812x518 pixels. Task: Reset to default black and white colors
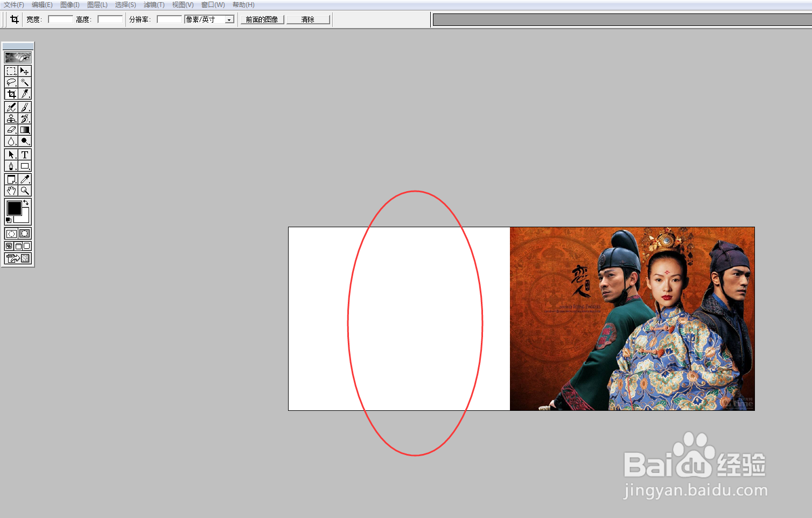(8, 220)
